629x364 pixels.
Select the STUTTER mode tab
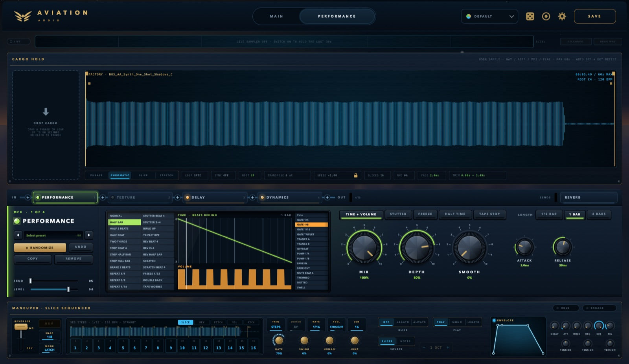coord(398,214)
